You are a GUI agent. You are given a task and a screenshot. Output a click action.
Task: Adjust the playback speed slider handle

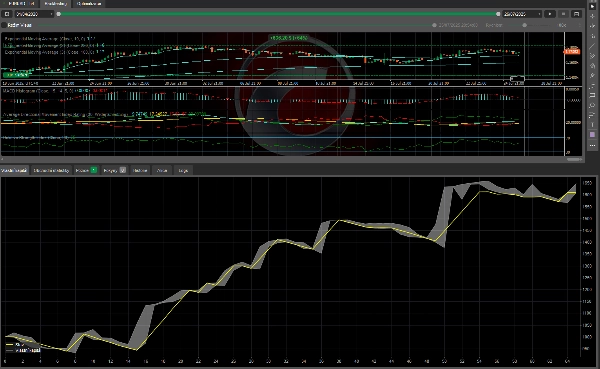(x=525, y=25)
